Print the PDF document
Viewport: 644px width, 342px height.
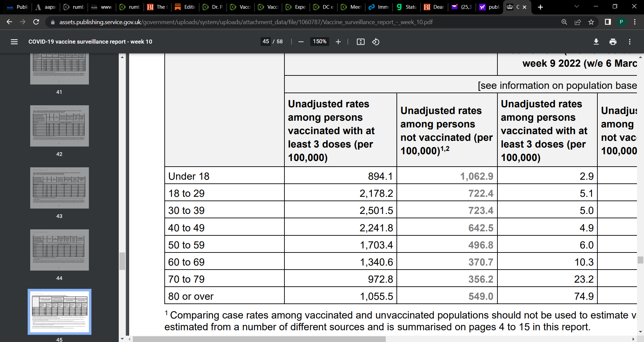[x=613, y=42]
